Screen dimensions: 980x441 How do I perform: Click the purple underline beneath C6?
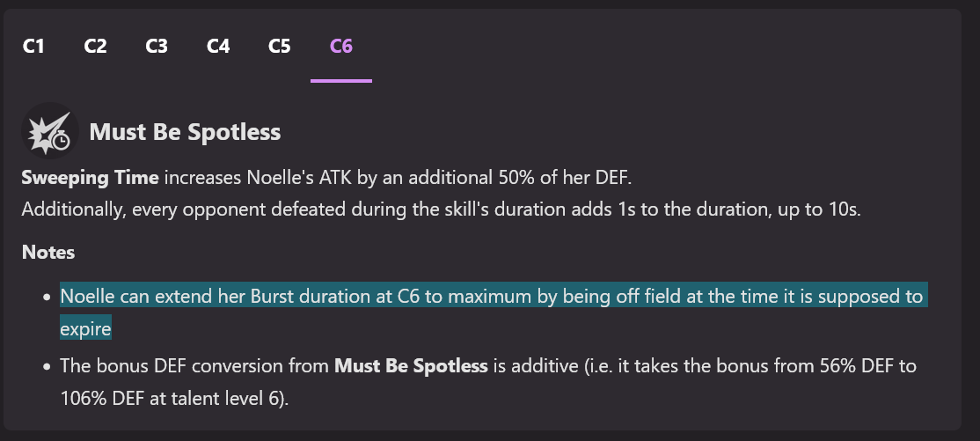[x=340, y=81]
